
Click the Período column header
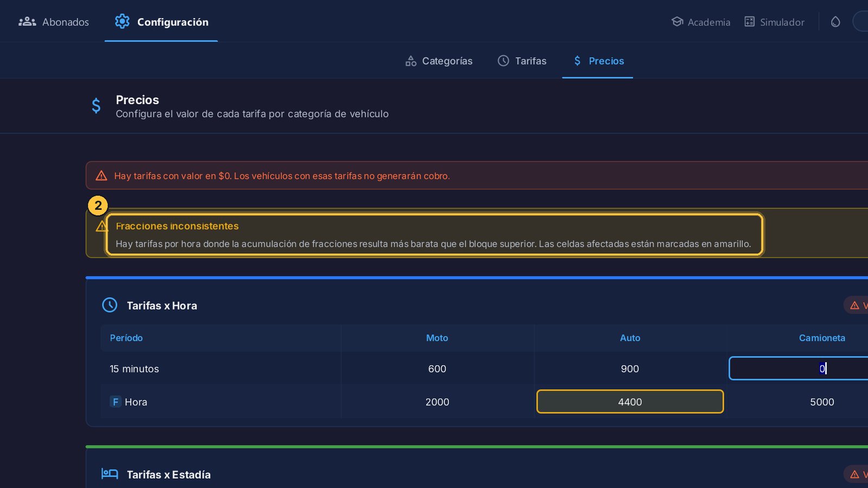point(126,338)
